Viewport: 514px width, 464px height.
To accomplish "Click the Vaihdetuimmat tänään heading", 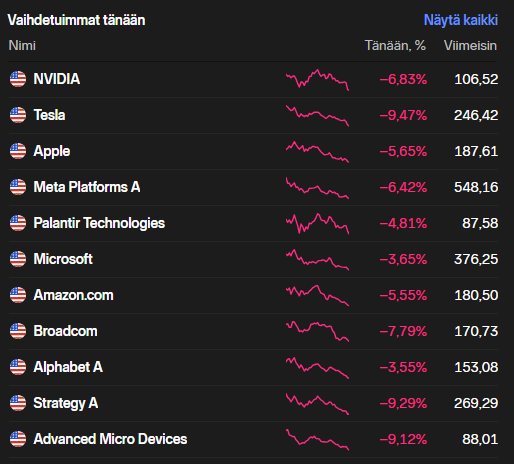I will pos(76,20).
